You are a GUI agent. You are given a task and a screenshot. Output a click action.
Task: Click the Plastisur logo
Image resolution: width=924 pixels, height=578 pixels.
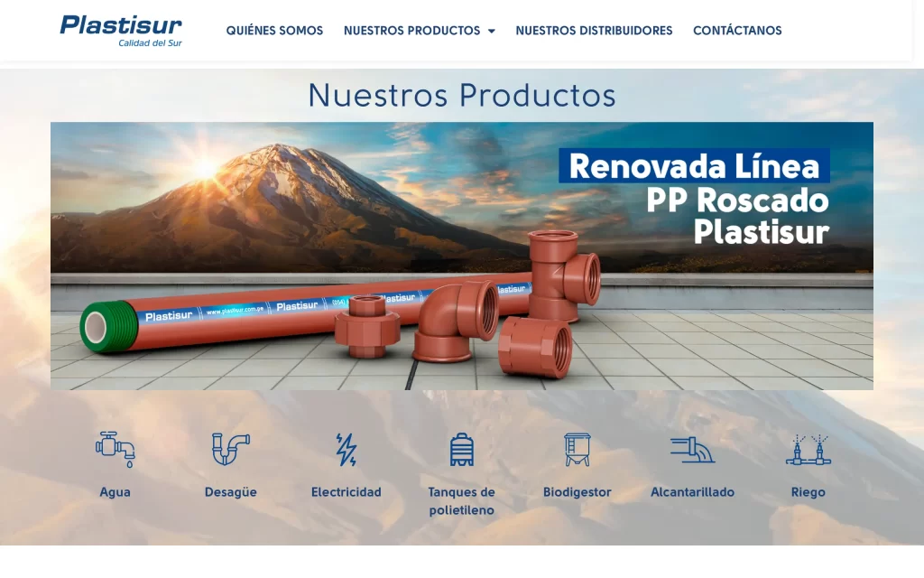121,31
